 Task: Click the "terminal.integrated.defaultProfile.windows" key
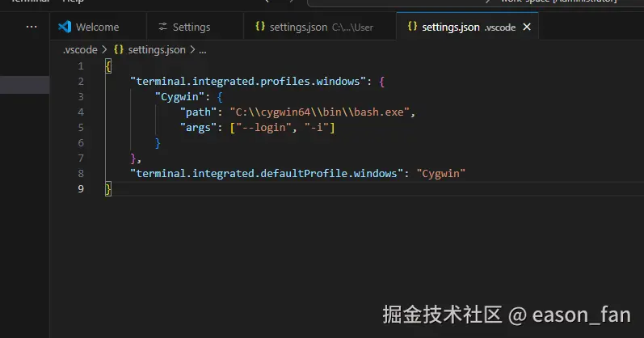pyautogui.click(x=267, y=174)
